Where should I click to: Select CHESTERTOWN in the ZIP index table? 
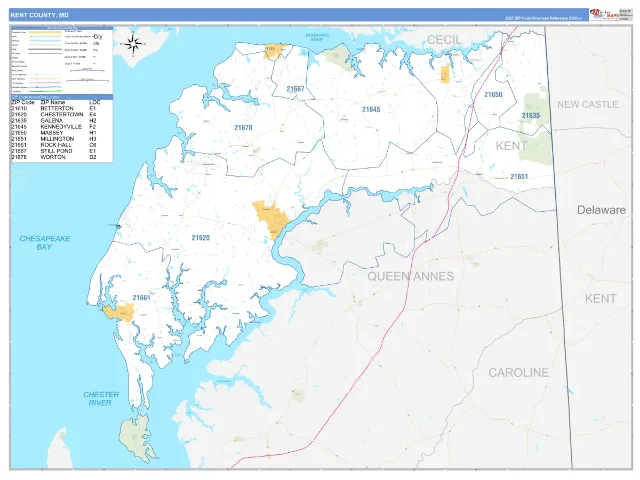[62, 115]
